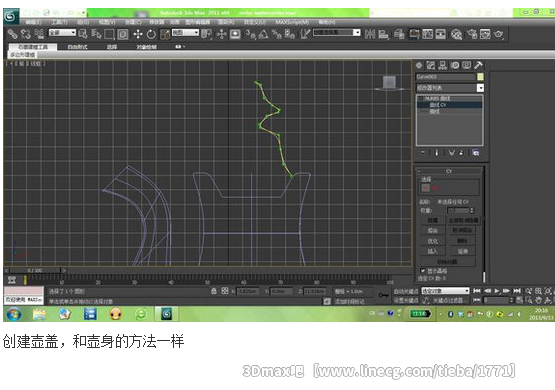555x390 pixels.
Task: Open Select by Name dialog
Action: 96,34
